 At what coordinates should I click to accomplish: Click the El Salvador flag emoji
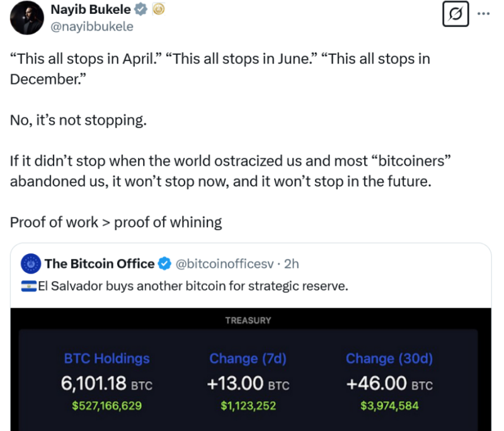(x=29, y=286)
